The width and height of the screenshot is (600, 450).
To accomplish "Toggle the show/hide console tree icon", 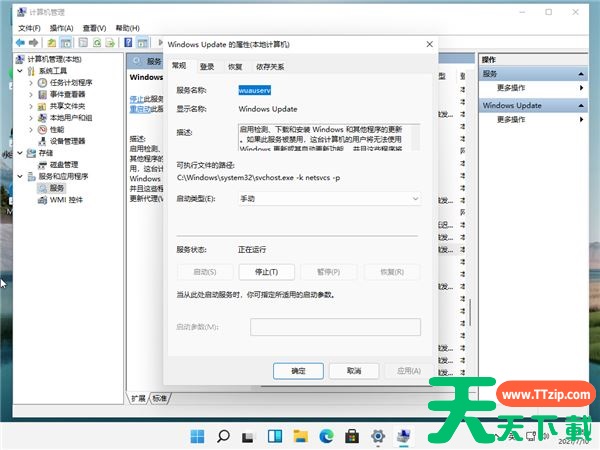I will 66,43.
